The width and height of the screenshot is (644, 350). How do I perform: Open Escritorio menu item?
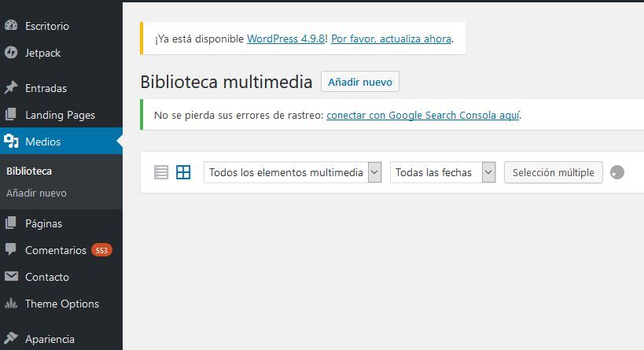pos(61,26)
